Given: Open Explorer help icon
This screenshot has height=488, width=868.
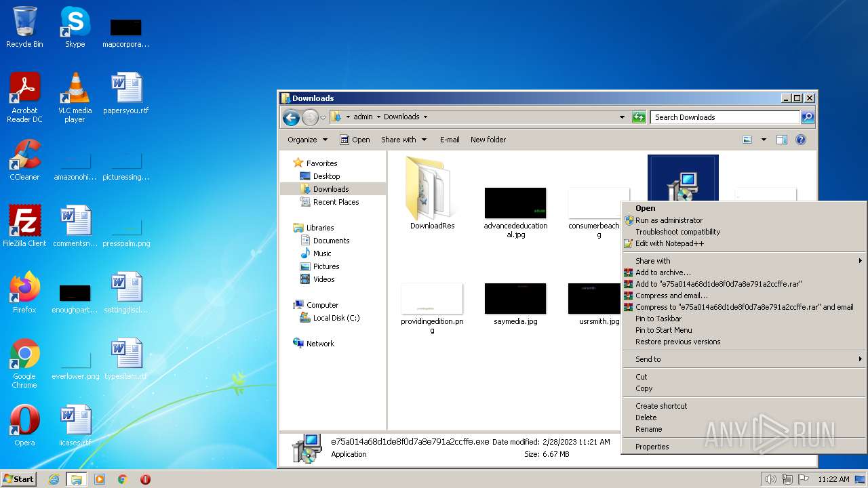Looking at the screenshot, I should pyautogui.click(x=801, y=140).
